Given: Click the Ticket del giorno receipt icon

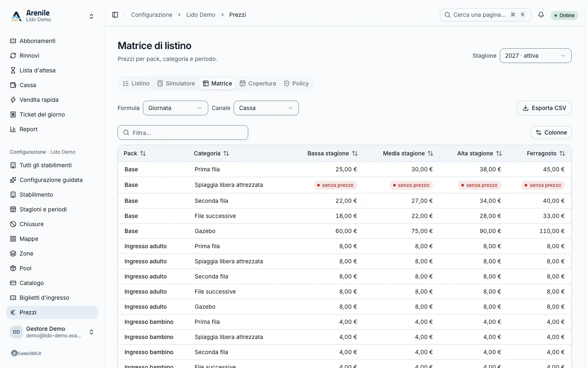Looking at the screenshot, I should pos(13,114).
